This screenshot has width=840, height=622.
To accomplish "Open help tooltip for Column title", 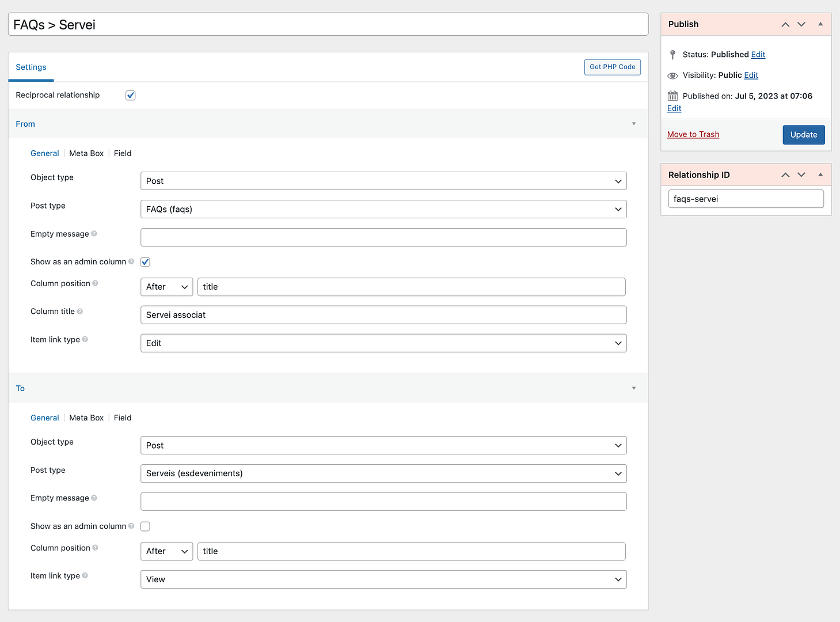I will [80, 312].
